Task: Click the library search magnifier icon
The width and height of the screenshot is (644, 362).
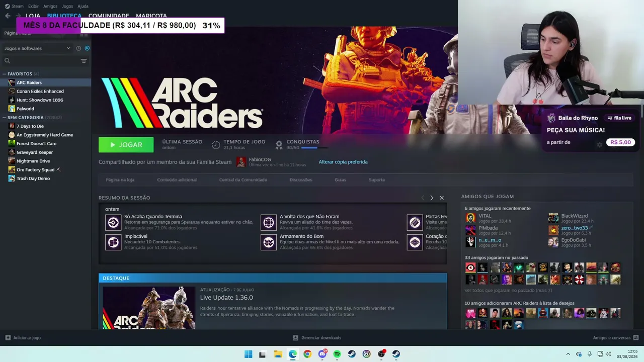Action: (x=7, y=61)
